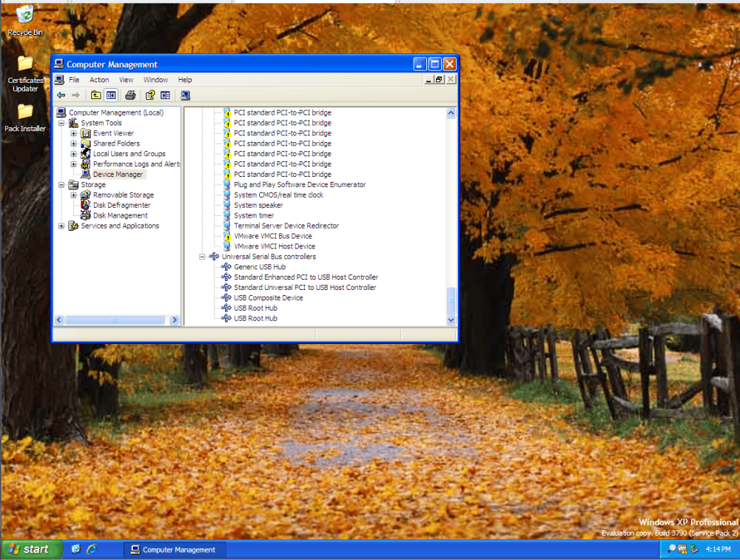Click the Performance Logs and Alerts icon
740x560 pixels.
(85, 164)
